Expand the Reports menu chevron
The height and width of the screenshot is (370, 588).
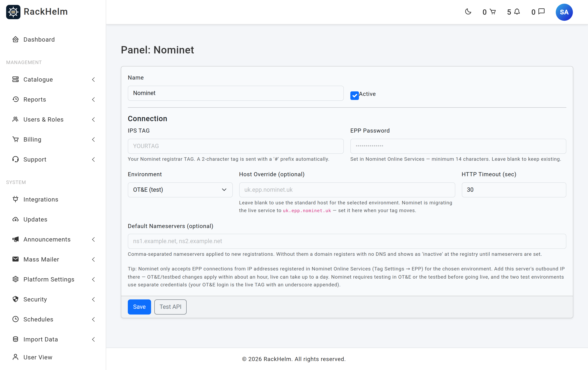point(93,100)
